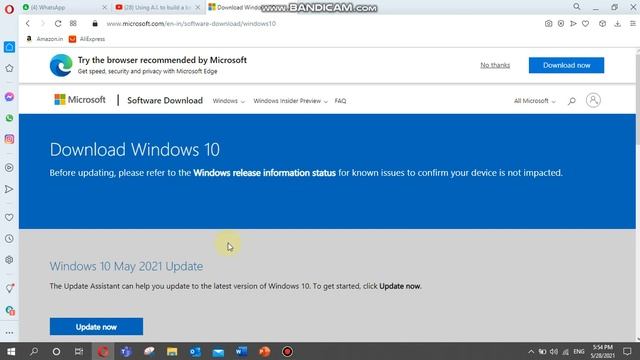Open taskbar search magnifier

[34, 351]
